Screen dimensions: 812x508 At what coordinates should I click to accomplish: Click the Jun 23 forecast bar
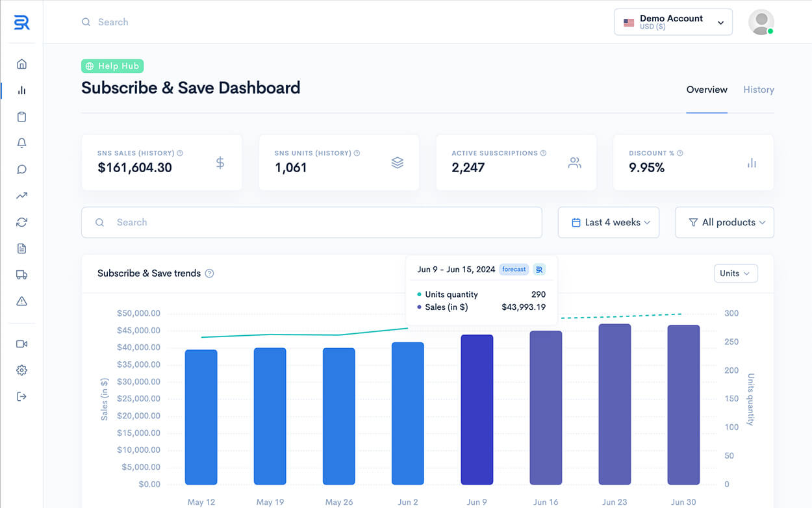[615, 404]
